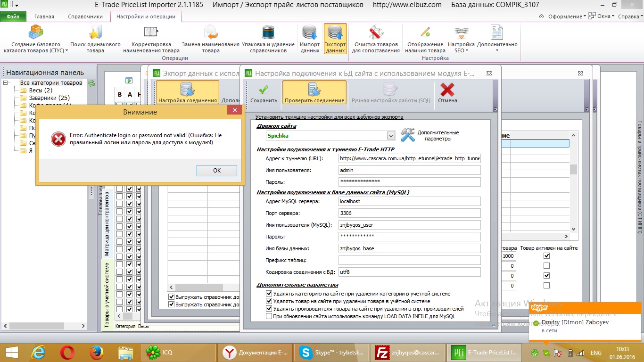Click the Сохранить green checkmark button

[x=264, y=93]
